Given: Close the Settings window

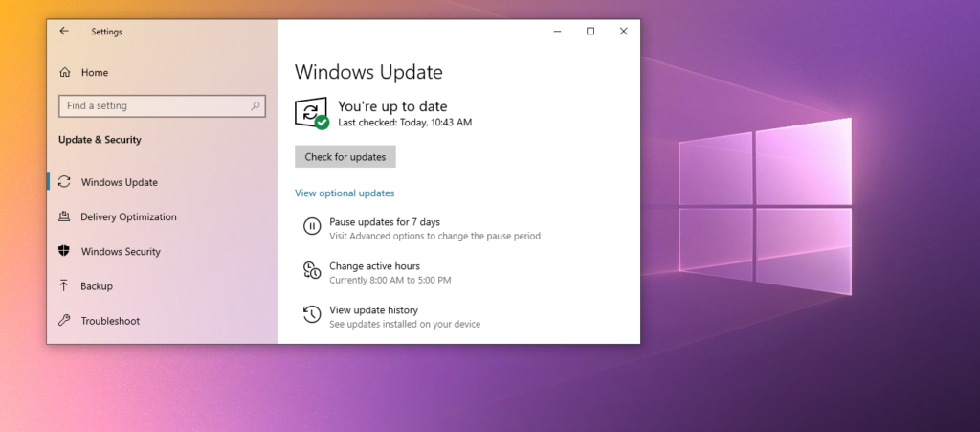Looking at the screenshot, I should (x=623, y=32).
